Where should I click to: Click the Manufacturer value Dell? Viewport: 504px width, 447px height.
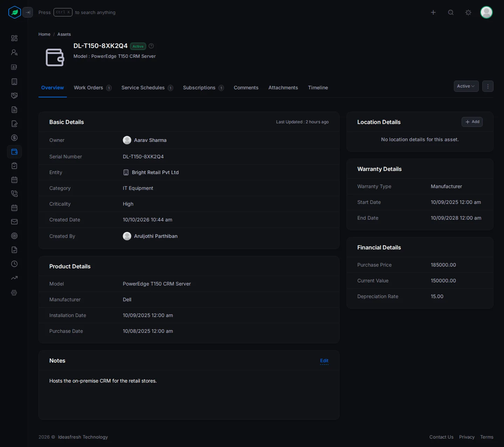pyautogui.click(x=127, y=300)
